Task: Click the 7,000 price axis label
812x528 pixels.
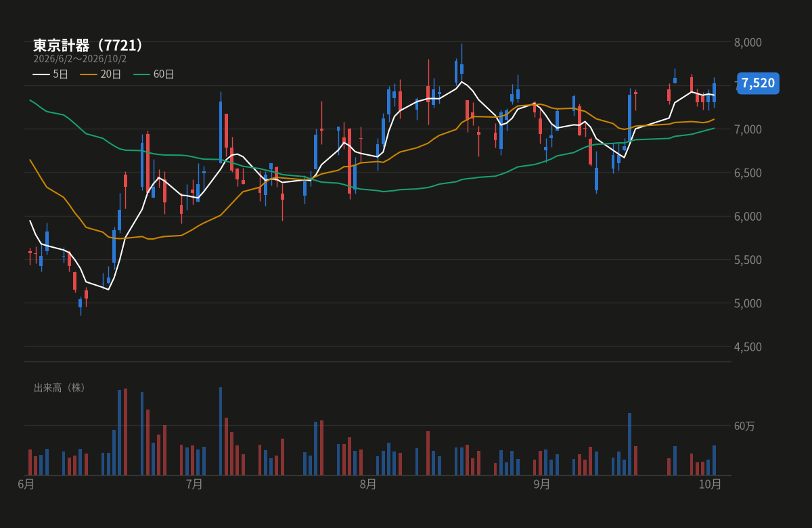Action: tap(748, 129)
